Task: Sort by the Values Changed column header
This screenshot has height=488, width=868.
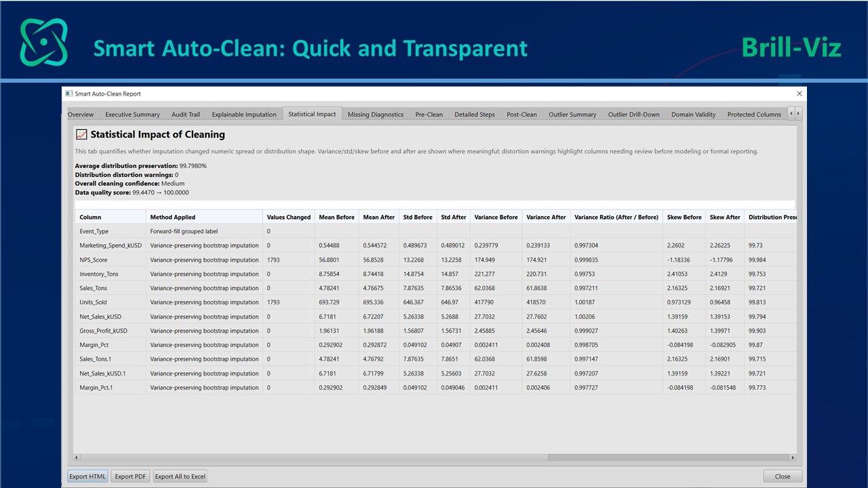Action: tap(289, 217)
